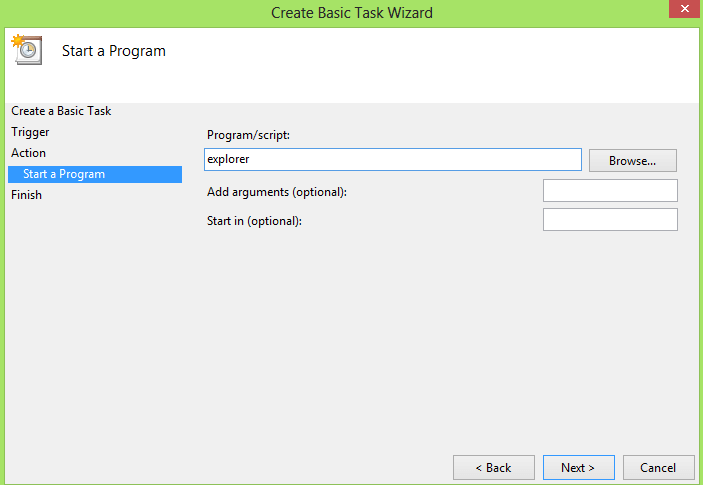The width and height of the screenshot is (703, 485).
Task: Select the Create a Basic Task step
Action: point(61,111)
